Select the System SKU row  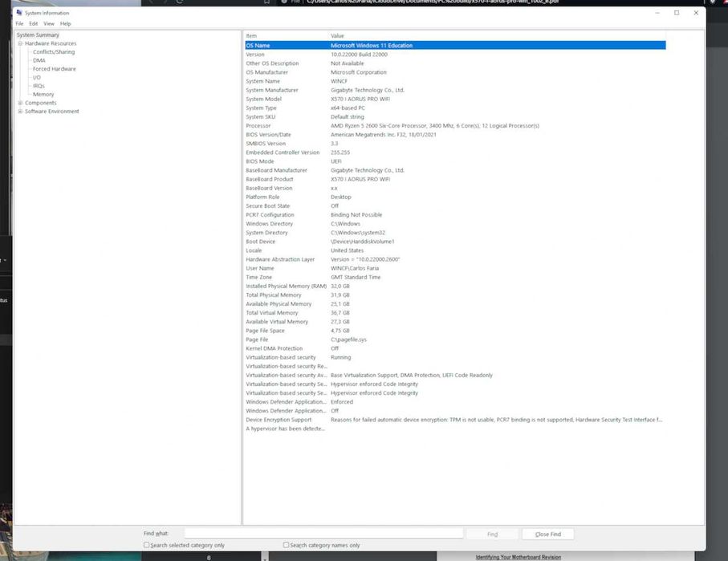click(455, 117)
